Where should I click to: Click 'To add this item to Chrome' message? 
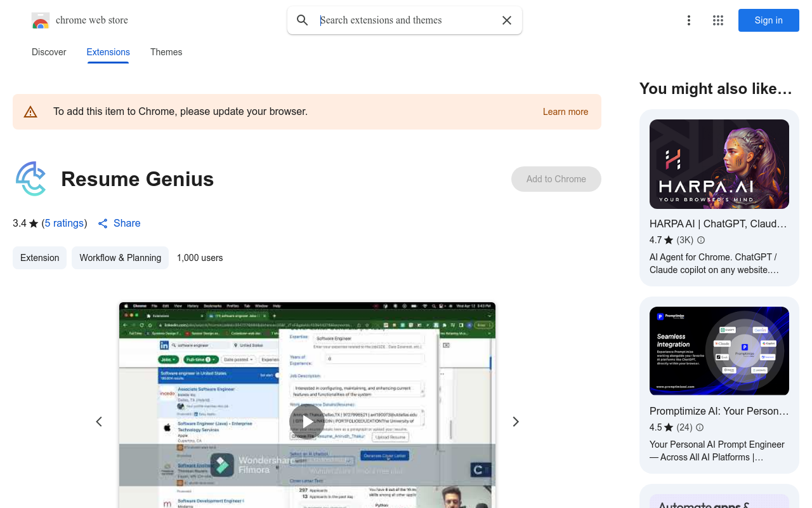180,112
